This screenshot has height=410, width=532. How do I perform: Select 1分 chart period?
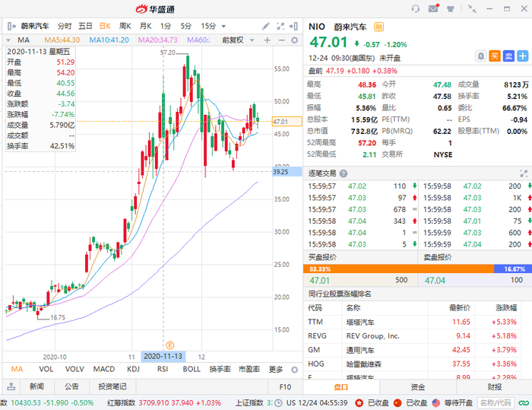click(166, 26)
